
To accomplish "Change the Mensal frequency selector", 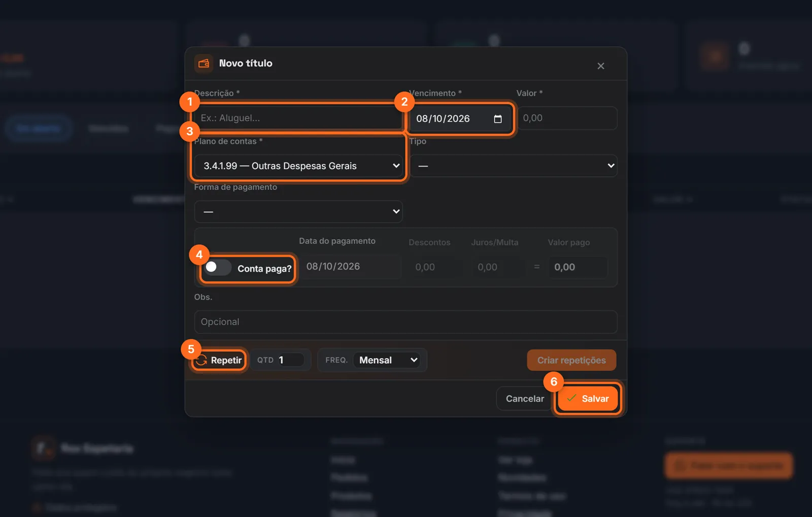I will pyautogui.click(x=387, y=360).
